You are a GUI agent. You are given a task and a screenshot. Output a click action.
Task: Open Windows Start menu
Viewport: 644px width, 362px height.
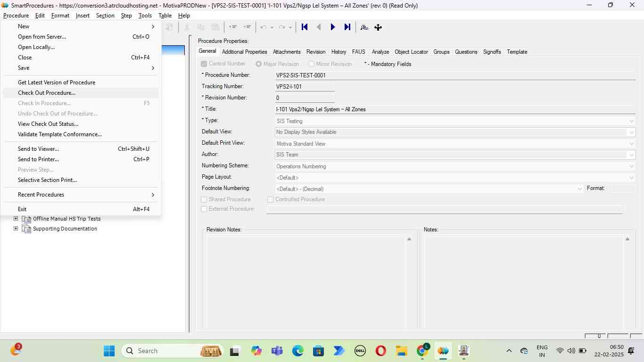109,351
